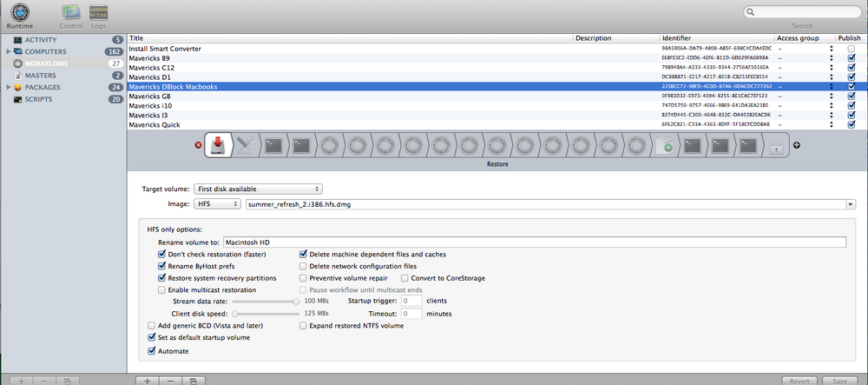Screen dimensions: 868x385
Task: Click the magnifier icon in search box
Action: click(750, 11)
